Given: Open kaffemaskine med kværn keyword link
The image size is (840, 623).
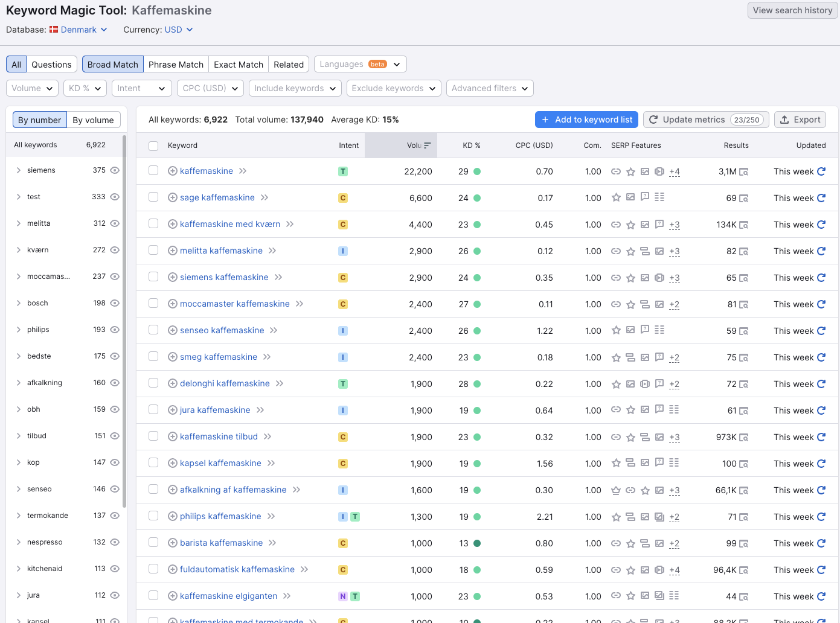Looking at the screenshot, I should 230,224.
